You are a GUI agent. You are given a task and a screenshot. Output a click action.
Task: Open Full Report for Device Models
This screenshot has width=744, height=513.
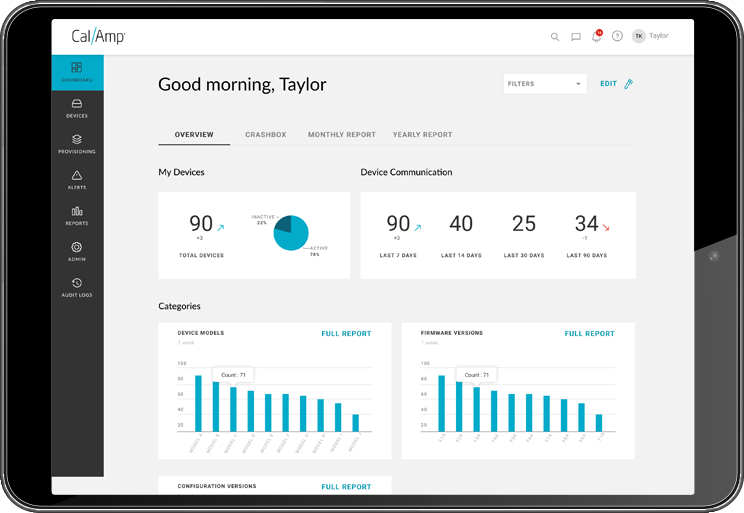tap(346, 334)
